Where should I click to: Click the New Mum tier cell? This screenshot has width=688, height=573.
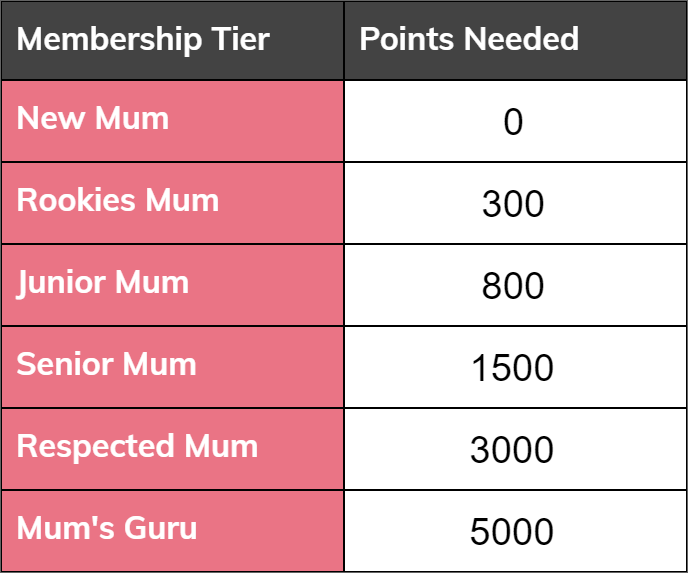click(x=172, y=121)
